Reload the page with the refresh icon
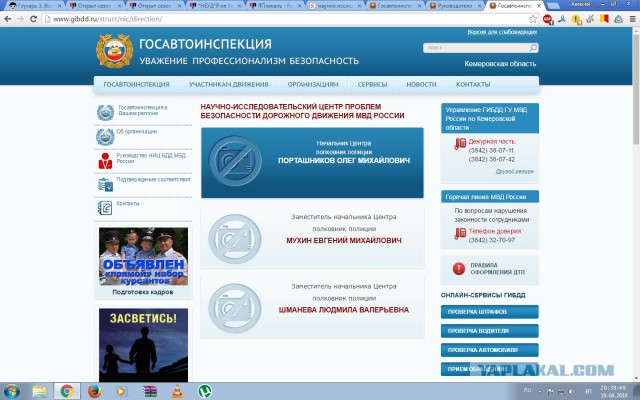 pos(33,19)
